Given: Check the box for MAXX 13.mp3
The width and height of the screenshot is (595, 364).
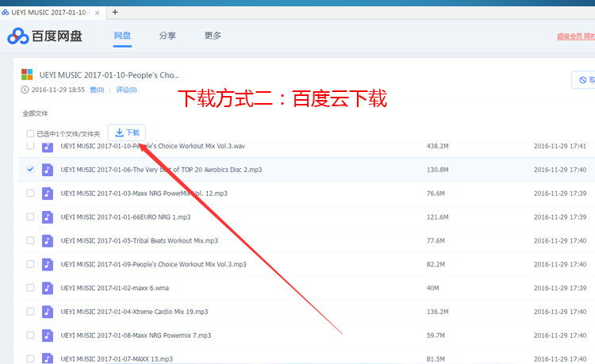Looking at the screenshot, I should coord(30,358).
